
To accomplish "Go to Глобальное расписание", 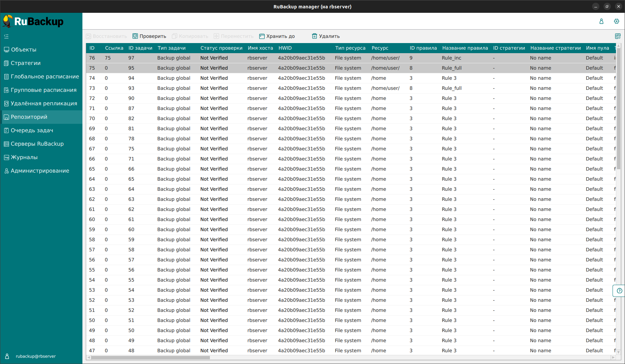I will [45, 77].
